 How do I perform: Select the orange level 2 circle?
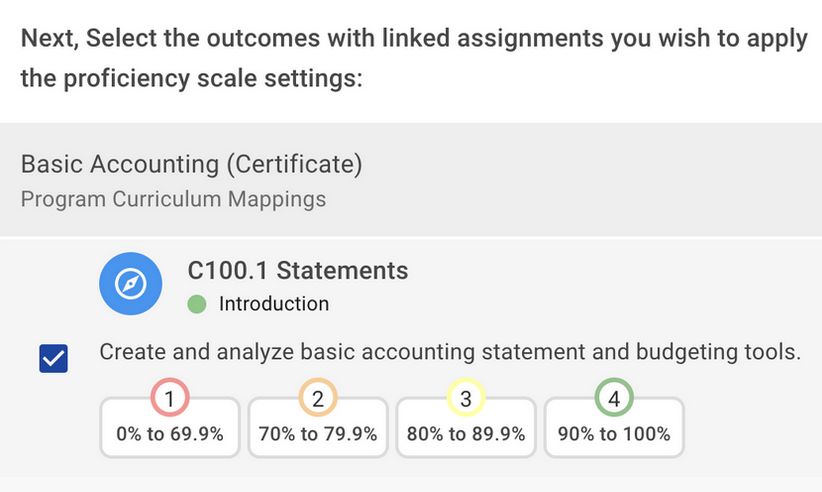click(318, 399)
